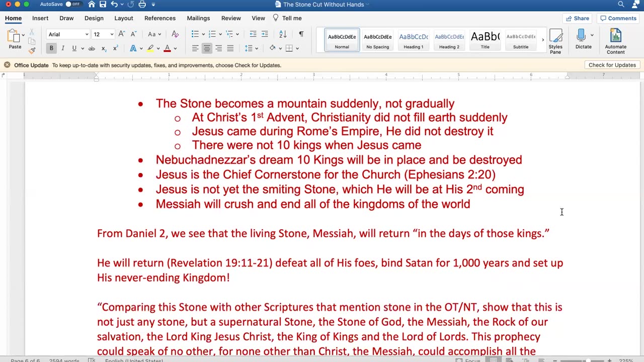644x362 pixels.
Task: Apply the Heading 1 style
Action: point(414,40)
